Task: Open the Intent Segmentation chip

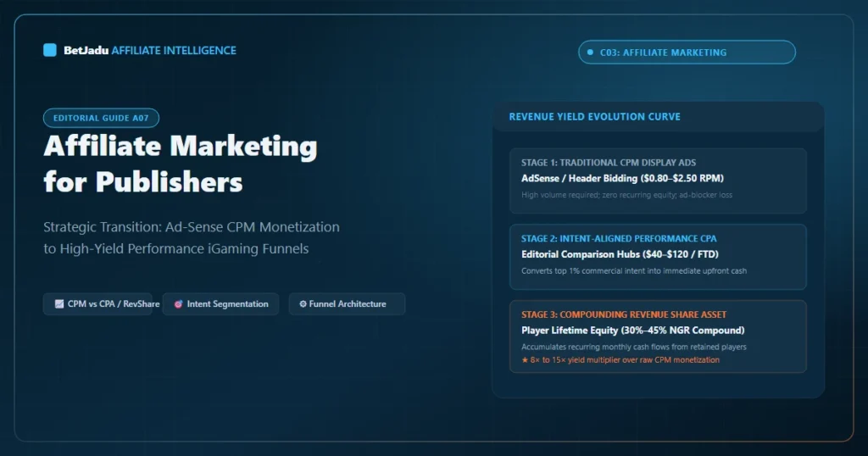Action: (x=220, y=303)
